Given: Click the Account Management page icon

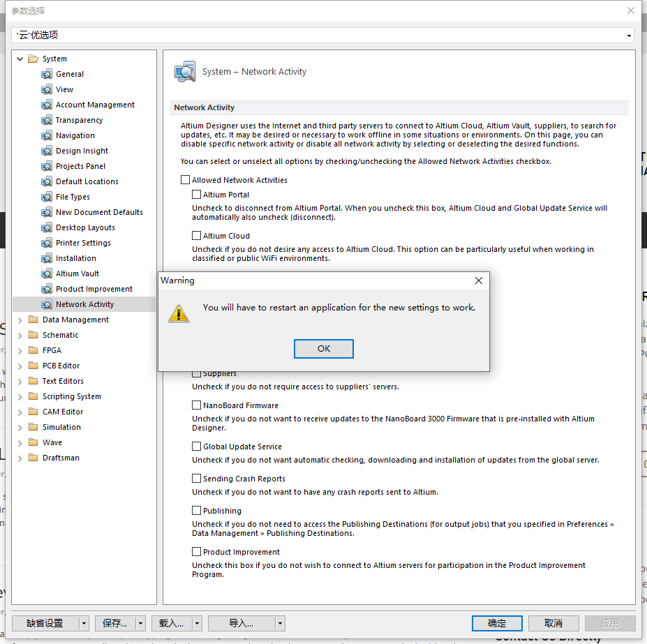Looking at the screenshot, I should pos(47,105).
